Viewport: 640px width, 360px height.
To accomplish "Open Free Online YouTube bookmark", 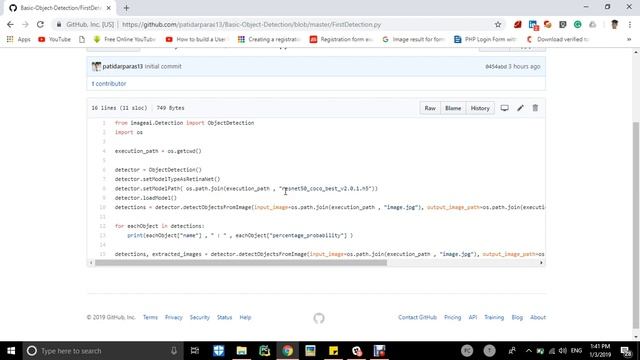I will pos(124,39).
